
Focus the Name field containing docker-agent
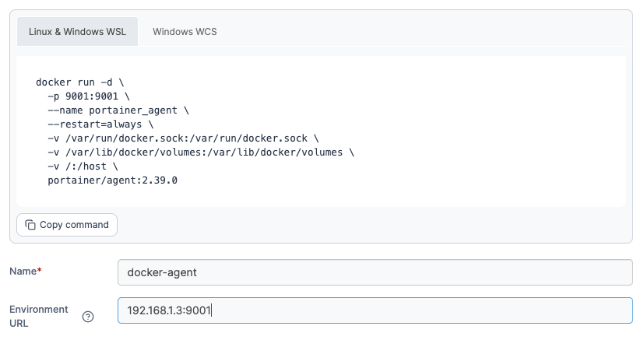pos(374,272)
